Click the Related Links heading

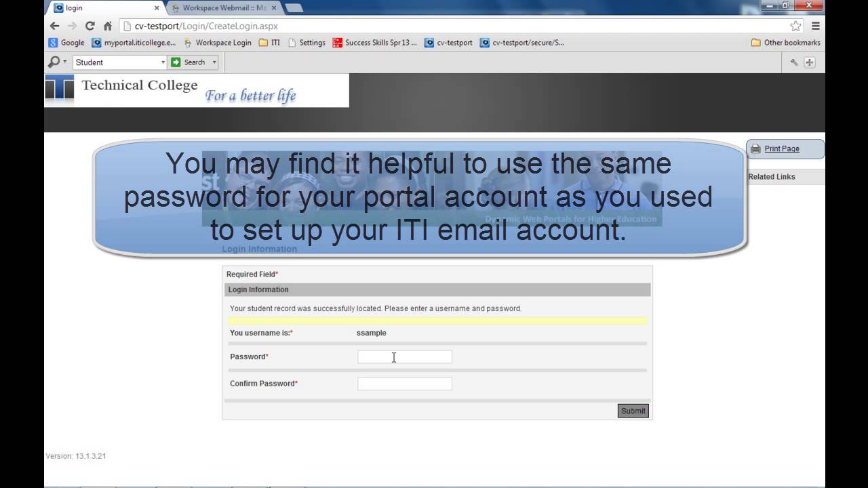(x=772, y=176)
